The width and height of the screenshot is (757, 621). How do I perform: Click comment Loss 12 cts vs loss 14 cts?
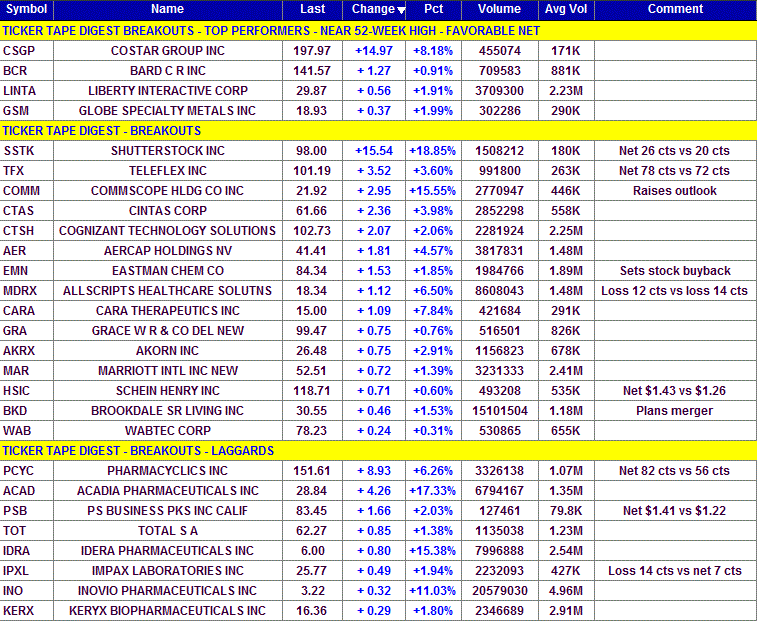click(x=674, y=291)
